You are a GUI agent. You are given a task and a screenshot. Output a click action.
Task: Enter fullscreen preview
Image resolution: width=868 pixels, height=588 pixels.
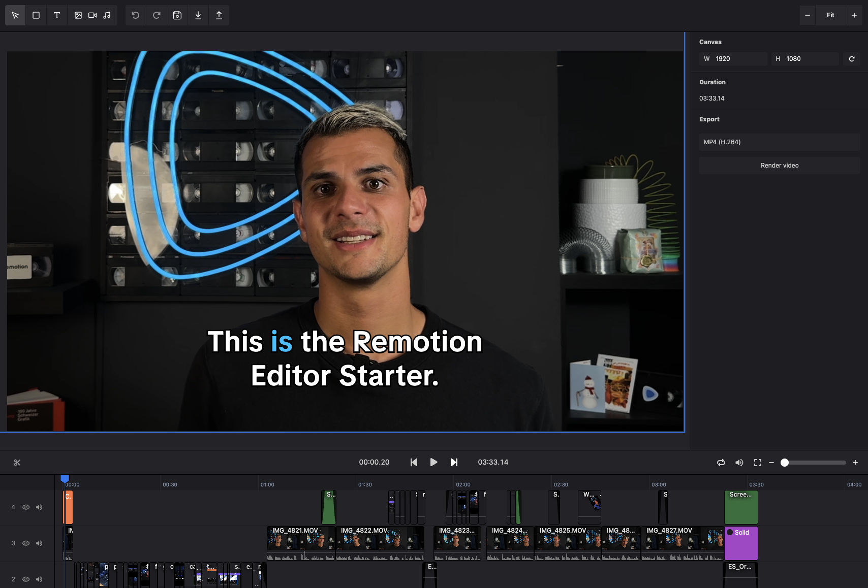pos(758,463)
